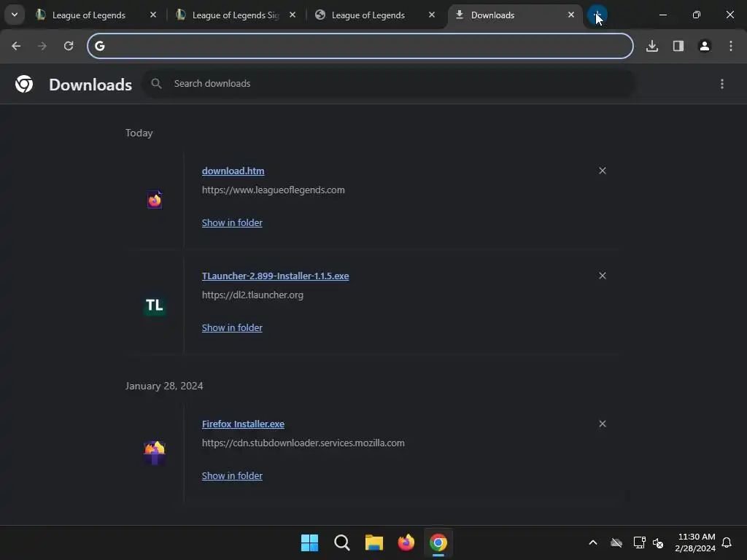Open the clock showing 11:30 AM
The width and height of the screenshot is (747, 560).
pyautogui.click(x=695, y=542)
